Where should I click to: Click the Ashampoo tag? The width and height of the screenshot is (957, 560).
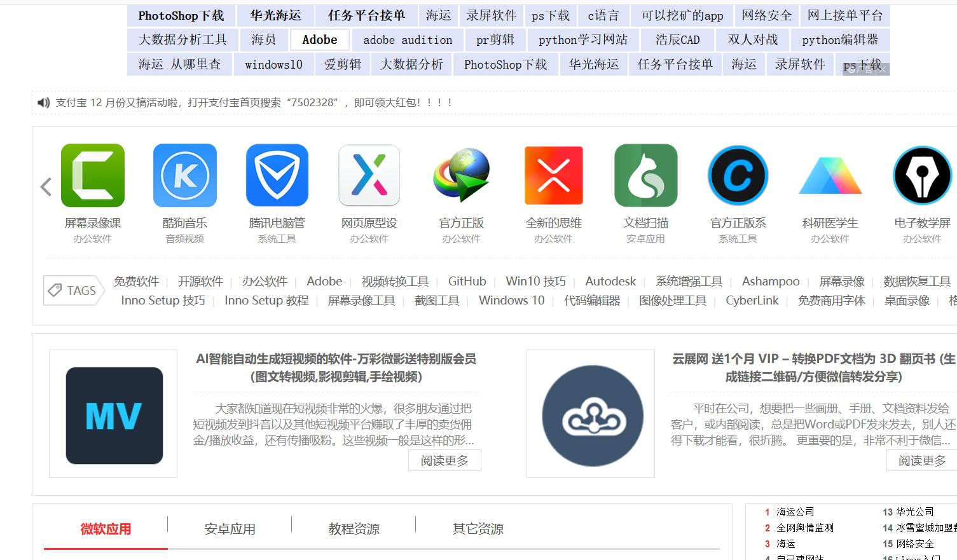(x=771, y=281)
